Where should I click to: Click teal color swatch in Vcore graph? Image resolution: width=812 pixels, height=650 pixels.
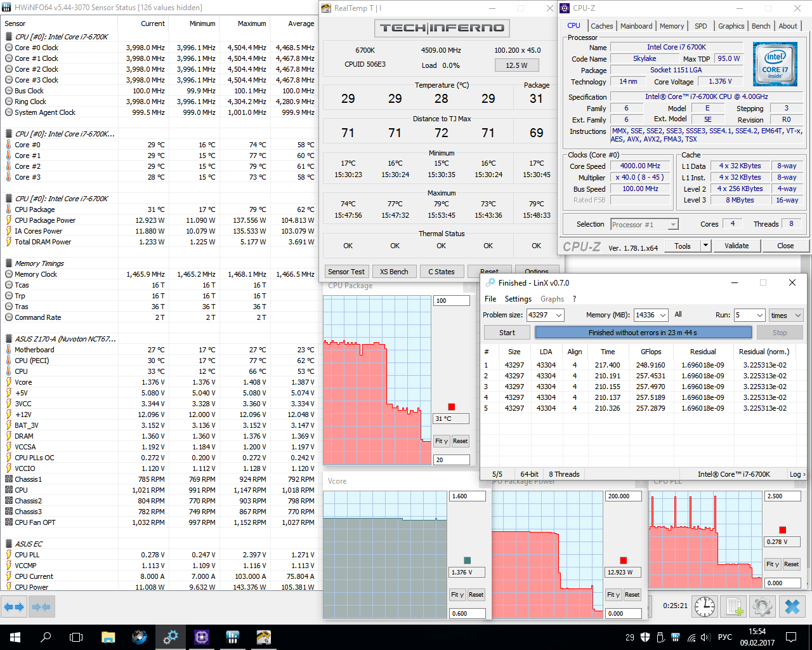click(468, 560)
